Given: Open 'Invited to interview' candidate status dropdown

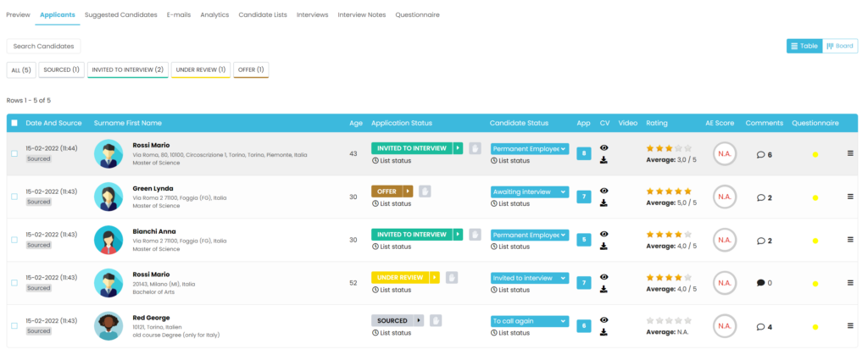Looking at the screenshot, I should coord(530,278).
